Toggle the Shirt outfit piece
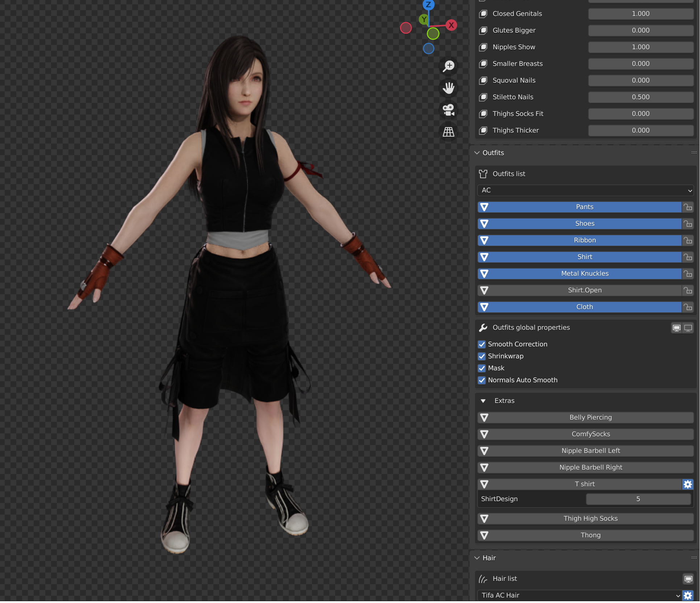This screenshot has height=603, width=700. pos(579,257)
